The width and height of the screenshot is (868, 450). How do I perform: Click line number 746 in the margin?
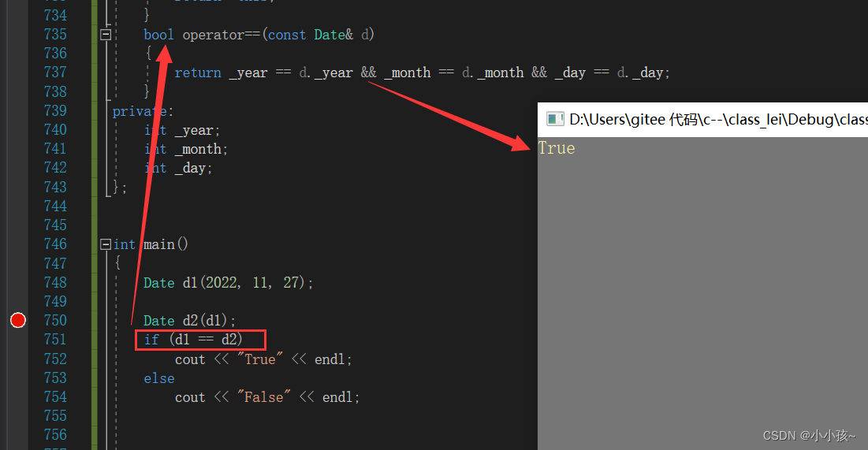coord(55,244)
